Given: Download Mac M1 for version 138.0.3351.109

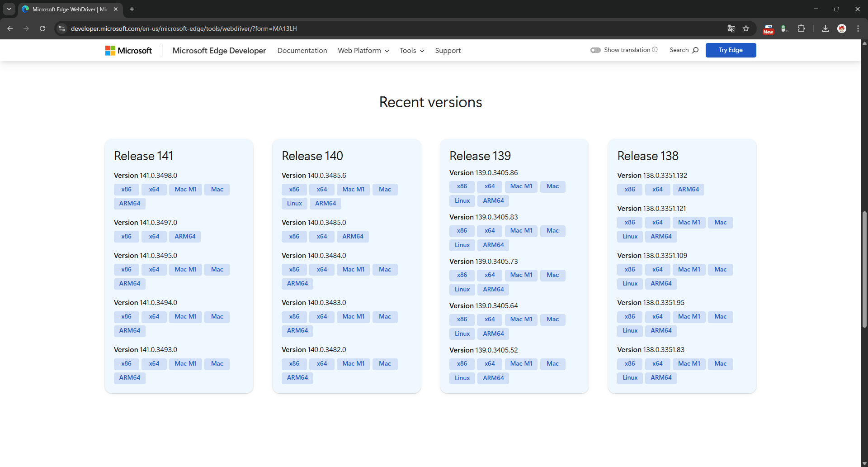Looking at the screenshot, I should coord(689,270).
